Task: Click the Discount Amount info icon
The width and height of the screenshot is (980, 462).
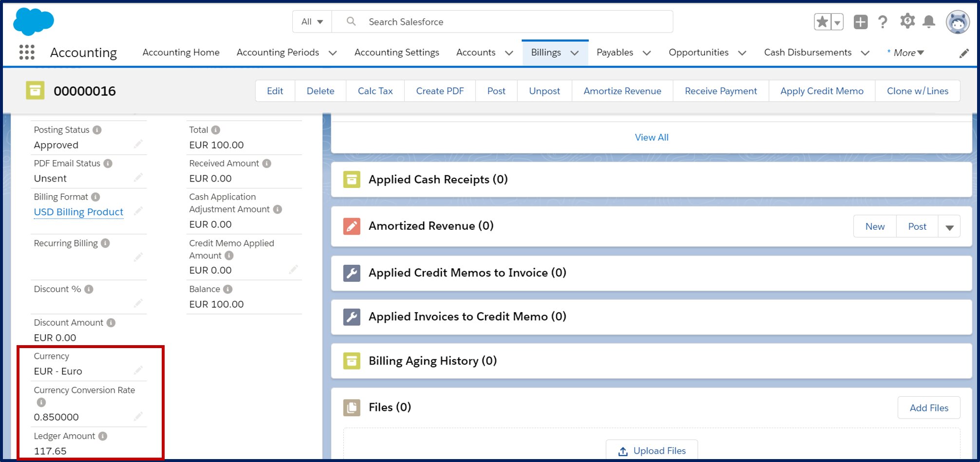Action: (111, 323)
